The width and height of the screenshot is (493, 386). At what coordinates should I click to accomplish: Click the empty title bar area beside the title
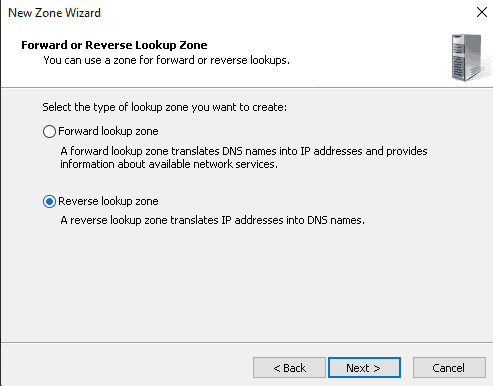point(287,13)
